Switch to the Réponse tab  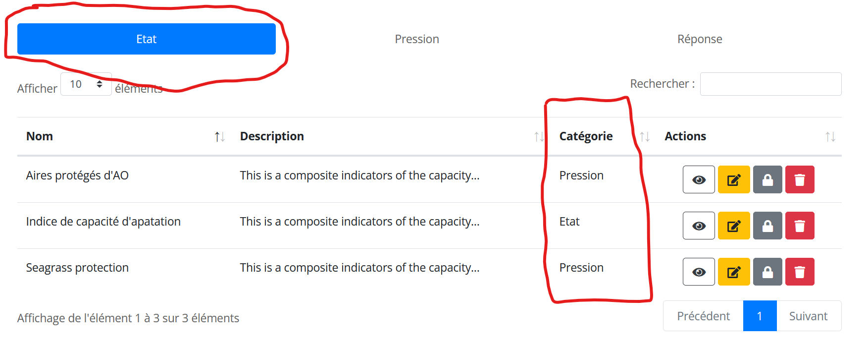700,39
